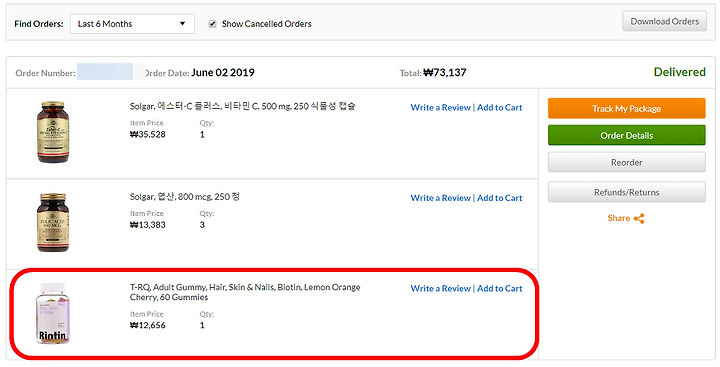Viewport: 720px width, 367px height.
Task: Click the Delivered status text
Action: tap(680, 72)
